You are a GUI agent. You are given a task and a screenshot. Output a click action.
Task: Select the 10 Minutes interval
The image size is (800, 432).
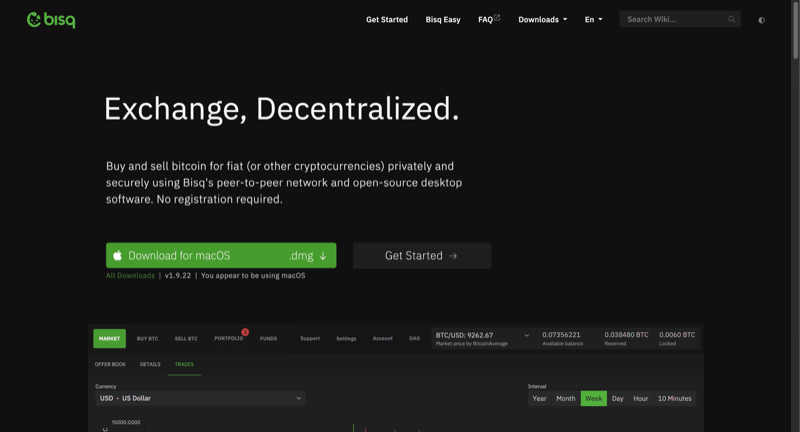click(674, 398)
